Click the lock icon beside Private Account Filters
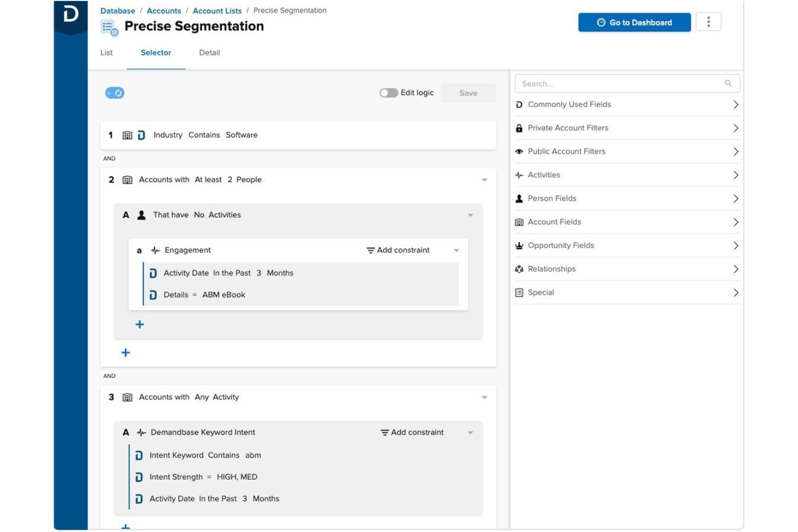The height and width of the screenshot is (532, 798). pos(519,128)
